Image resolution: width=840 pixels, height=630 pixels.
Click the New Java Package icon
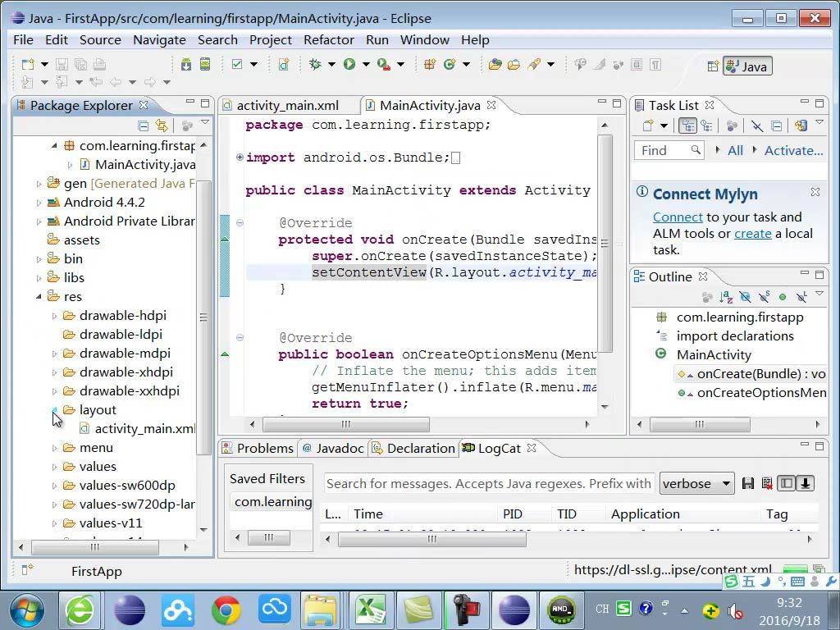pyautogui.click(x=430, y=65)
